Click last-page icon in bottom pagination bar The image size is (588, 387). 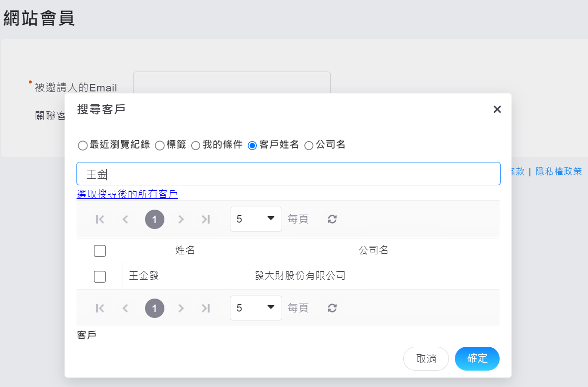(x=206, y=308)
